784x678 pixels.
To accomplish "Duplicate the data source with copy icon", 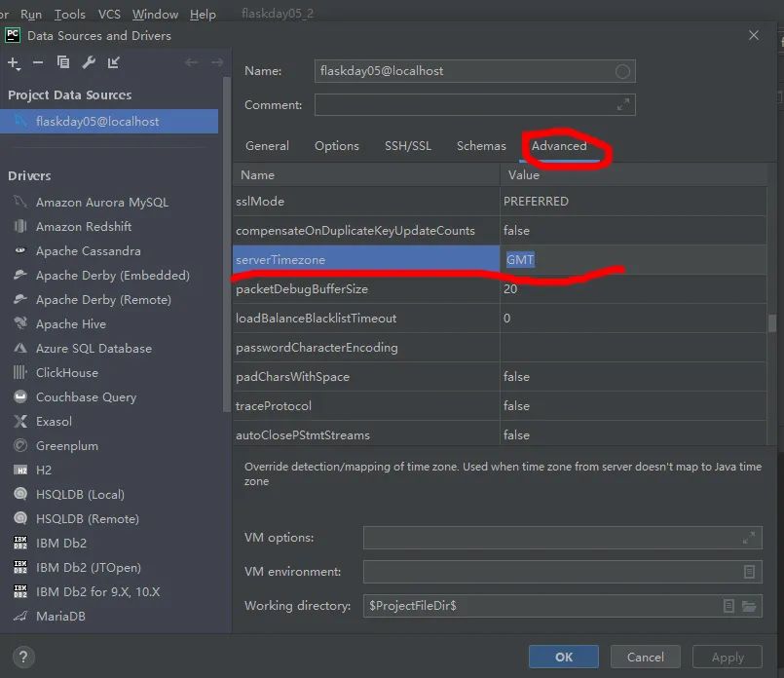I will (x=63, y=62).
